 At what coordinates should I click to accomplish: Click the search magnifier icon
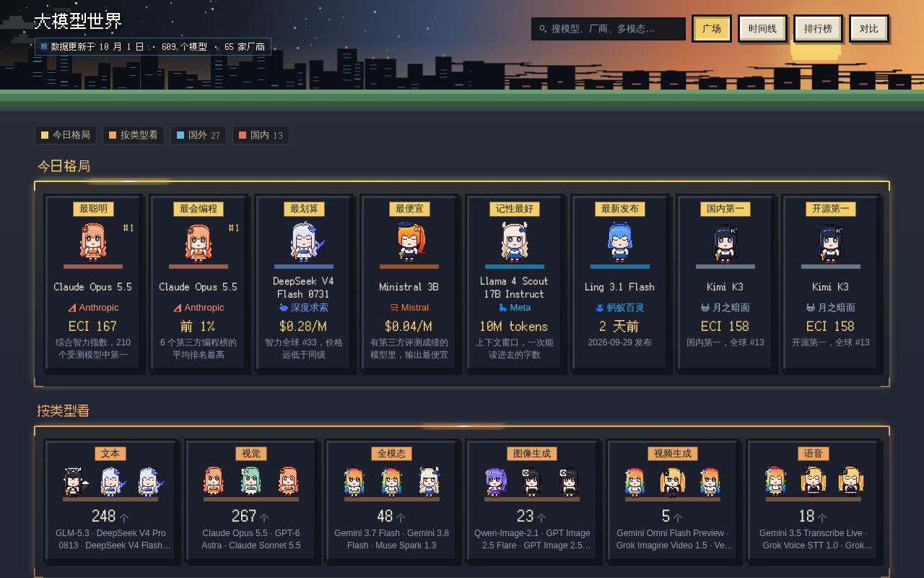point(543,29)
